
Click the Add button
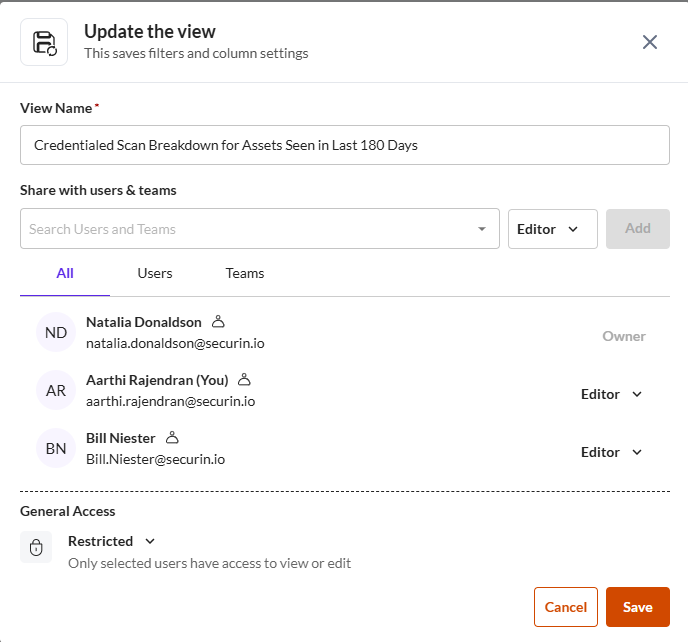pos(638,229)
